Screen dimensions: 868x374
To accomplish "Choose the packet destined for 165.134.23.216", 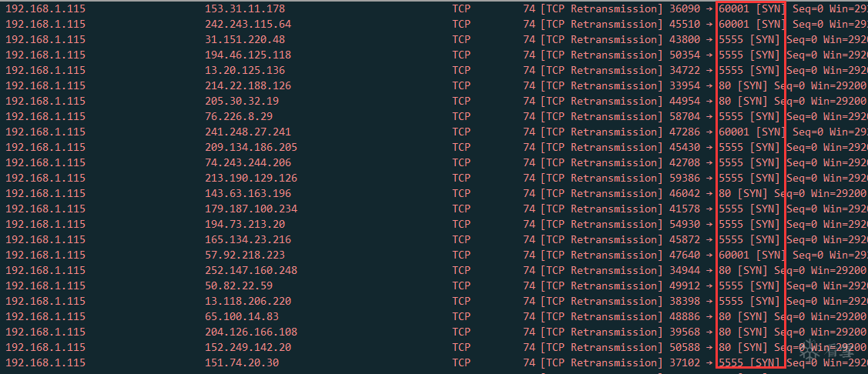I will pos(248,239).
